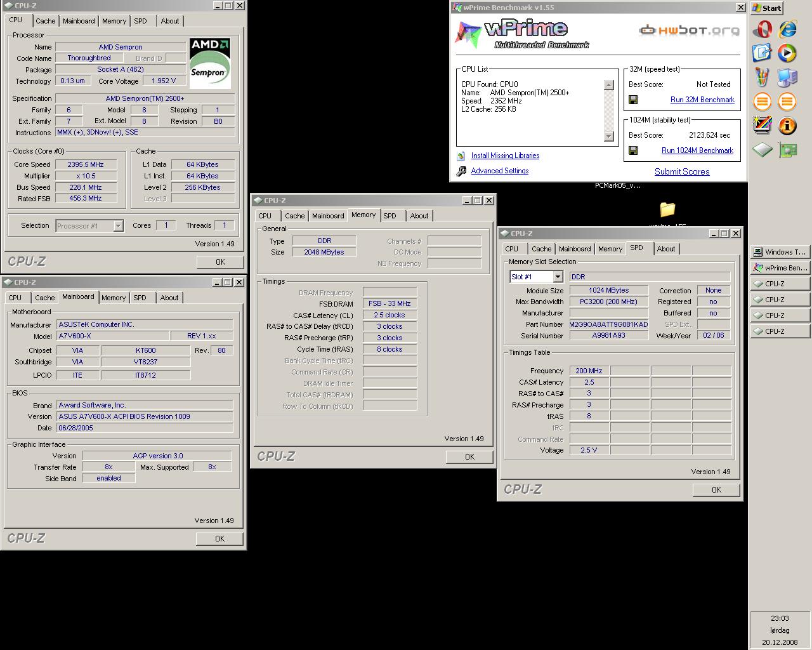Open the Advanced Settings link
This screenshot has width=812, height=650.
pos(500,171)
